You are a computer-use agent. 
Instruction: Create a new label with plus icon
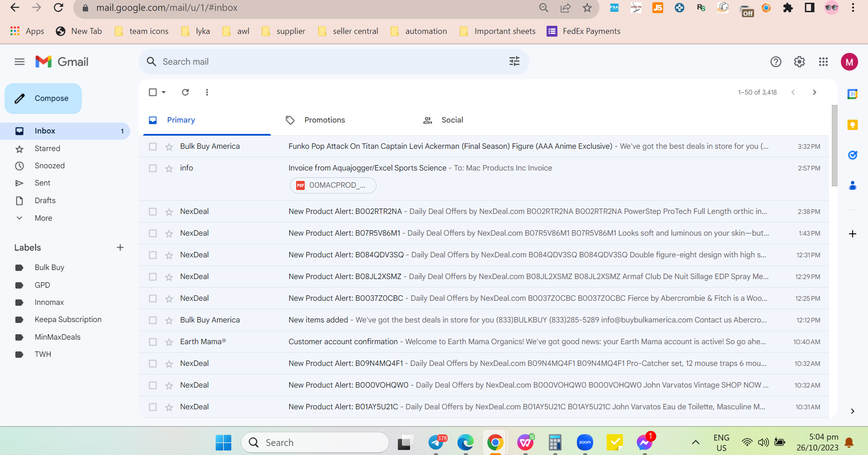120,247
